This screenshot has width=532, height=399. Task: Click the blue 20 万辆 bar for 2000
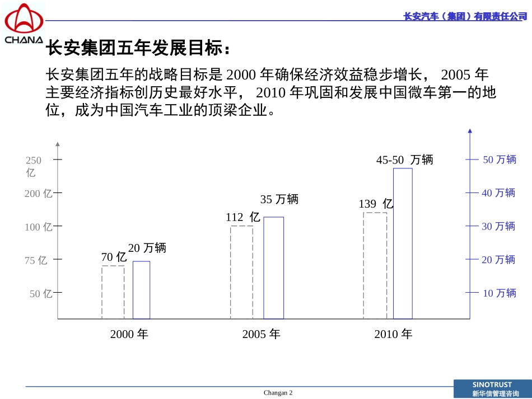(x=142, y=290)
